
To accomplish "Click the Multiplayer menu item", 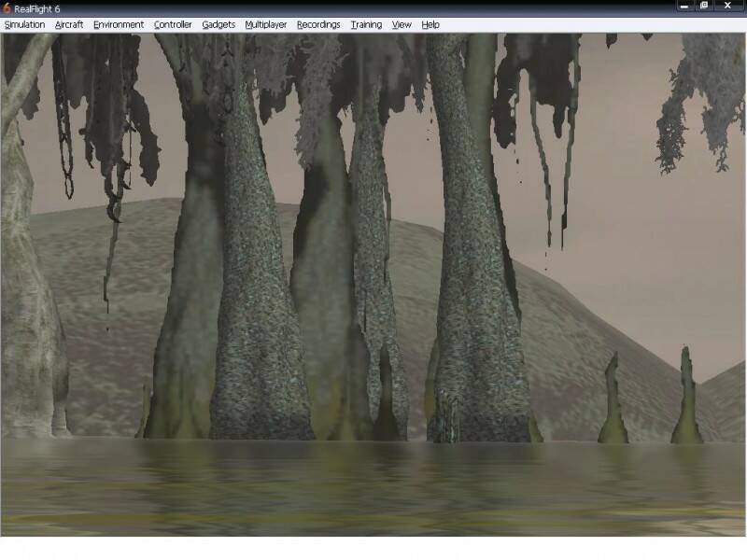I will coord(267,24).
